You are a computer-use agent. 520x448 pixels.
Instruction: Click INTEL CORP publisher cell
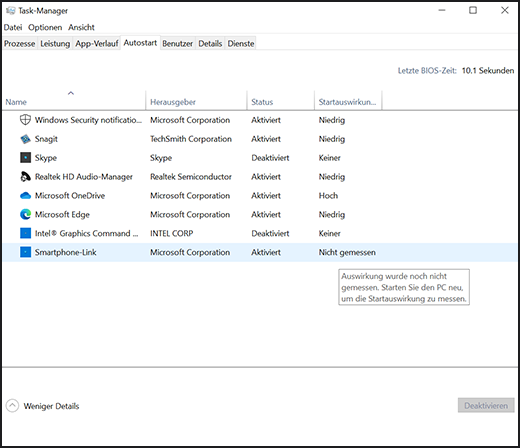[171, 233]
